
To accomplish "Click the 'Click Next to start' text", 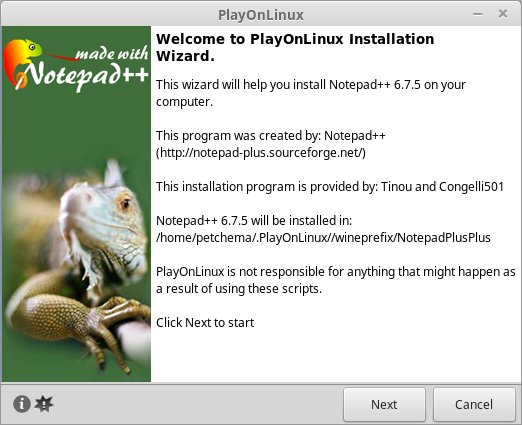I will tap(205, 322).
